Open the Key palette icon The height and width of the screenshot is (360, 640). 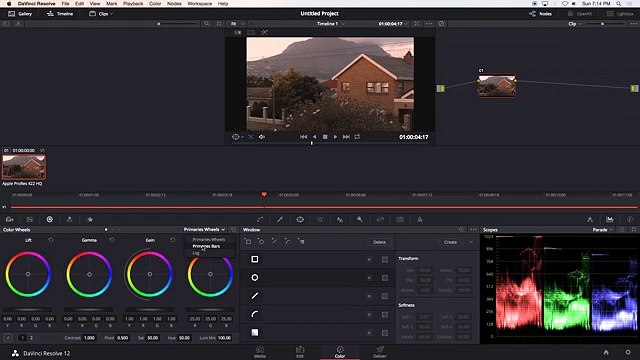(360, 220)
